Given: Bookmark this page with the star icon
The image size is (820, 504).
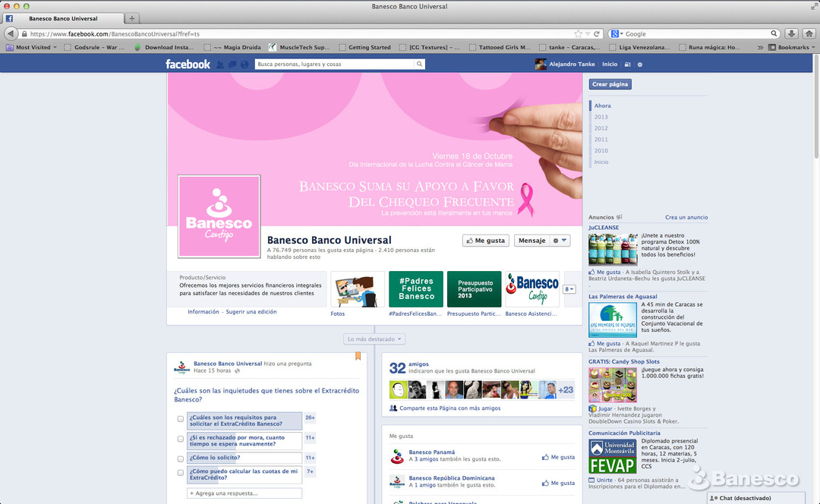Looking at the screenshot, I should (x=579, y=34).
